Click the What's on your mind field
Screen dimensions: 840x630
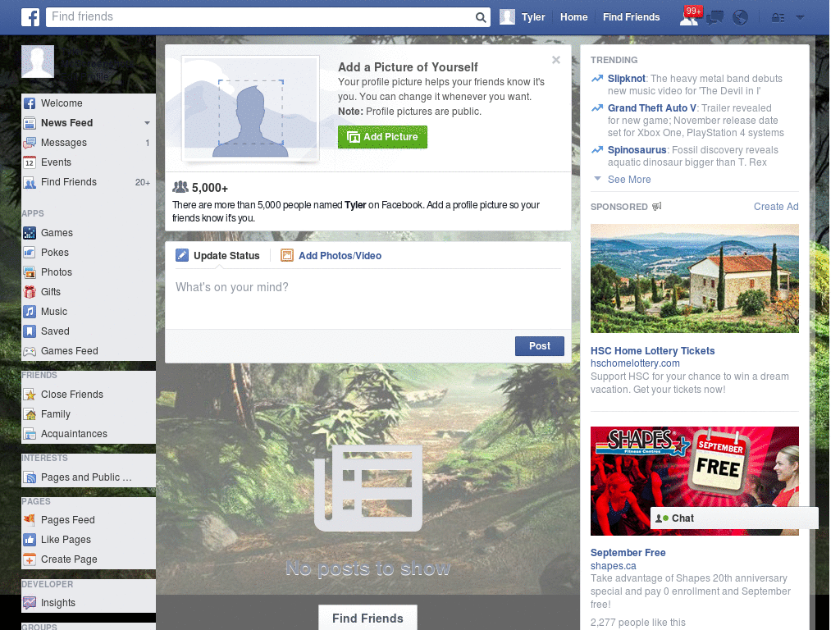coord(368,299)
